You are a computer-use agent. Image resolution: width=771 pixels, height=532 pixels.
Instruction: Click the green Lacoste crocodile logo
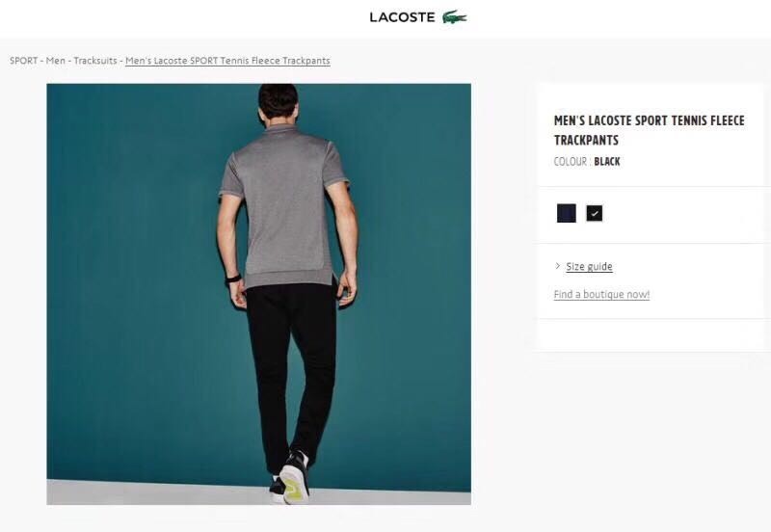click(454, 17)
